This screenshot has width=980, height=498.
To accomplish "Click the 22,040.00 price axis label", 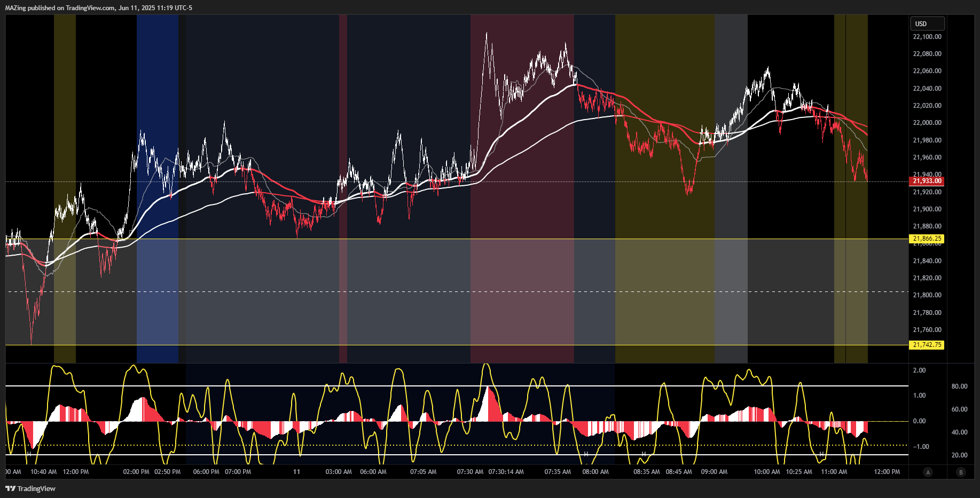I will click(x=927, y=89).
